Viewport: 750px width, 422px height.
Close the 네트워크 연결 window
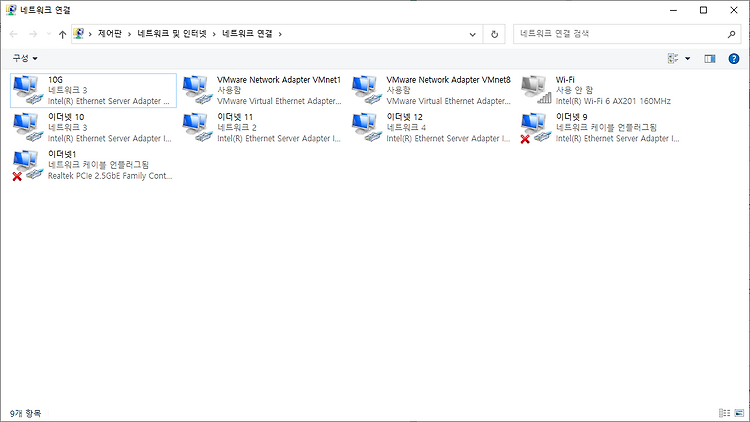tap(734, 10)
